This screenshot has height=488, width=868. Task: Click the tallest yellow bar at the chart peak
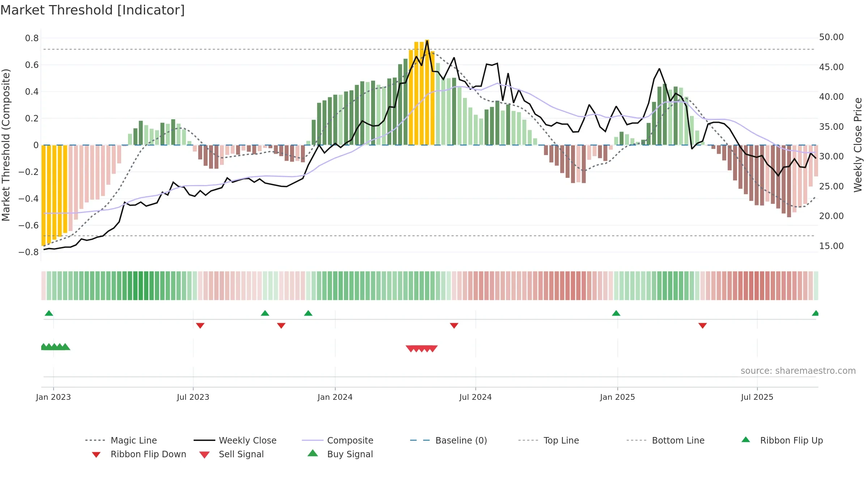[427, 92]
